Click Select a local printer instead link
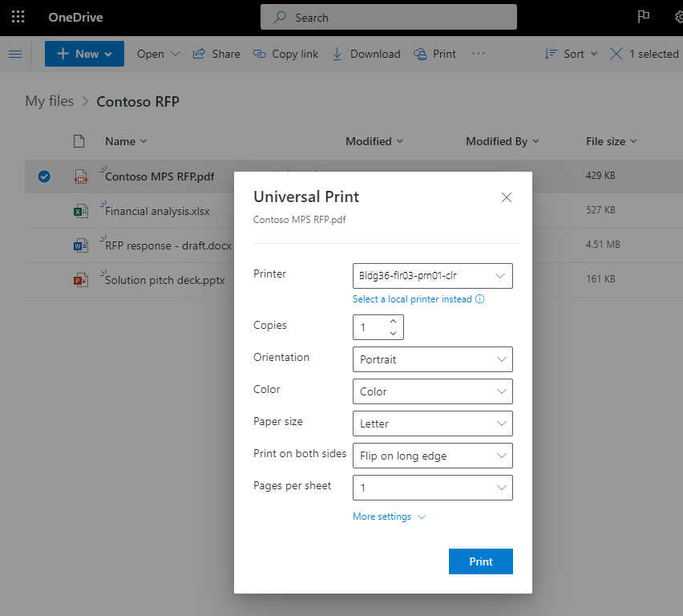 coord(413,299)
